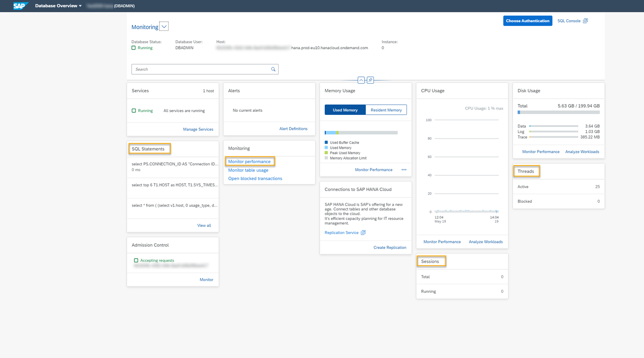Click Choose Authentication button

pyautogui.click(x=528, y=21)
